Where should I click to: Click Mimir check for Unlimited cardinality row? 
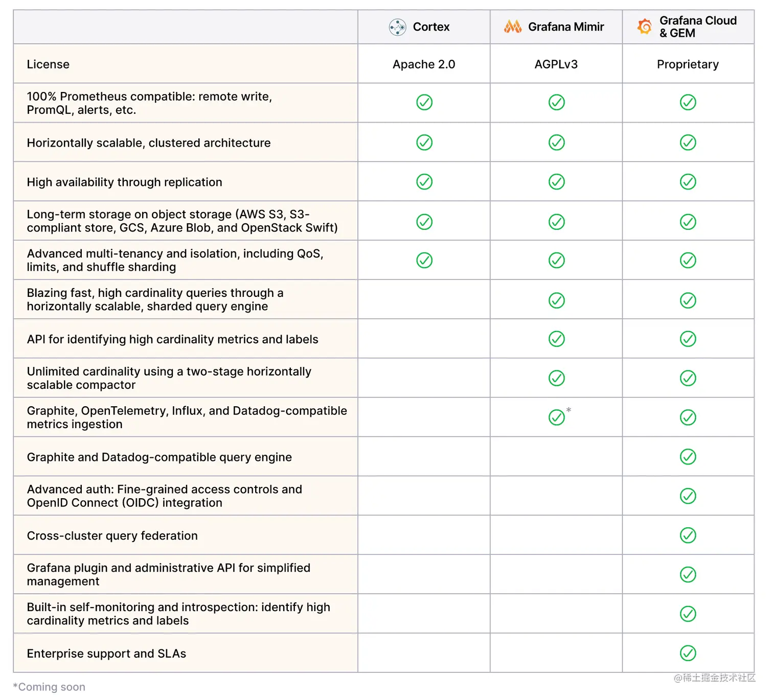click(x=557, y=379)
